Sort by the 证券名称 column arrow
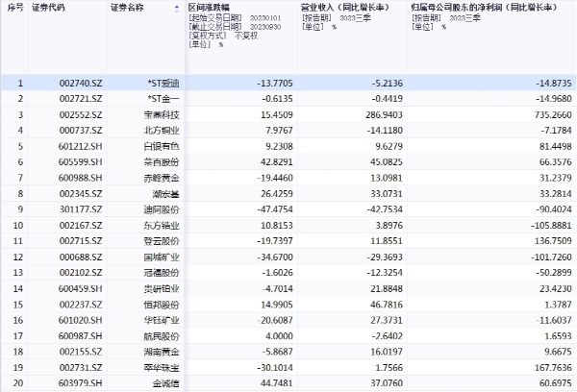Image resolution: width=577 pixels, height=392 pixels. (x=177, y=9)
